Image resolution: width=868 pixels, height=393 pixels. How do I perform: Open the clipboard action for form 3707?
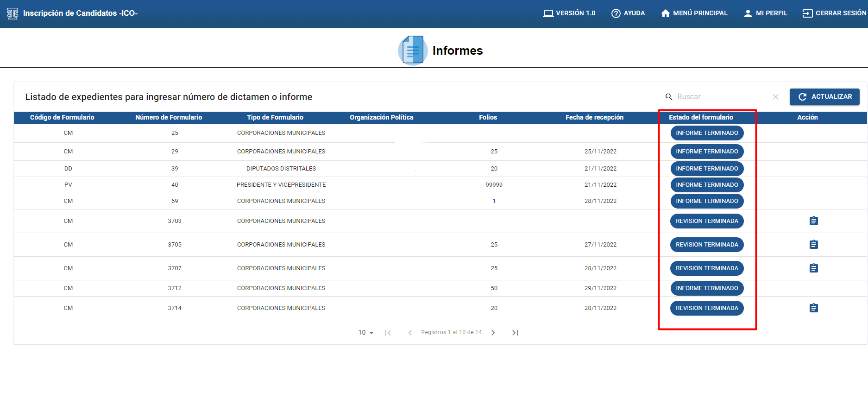(813, 268)
